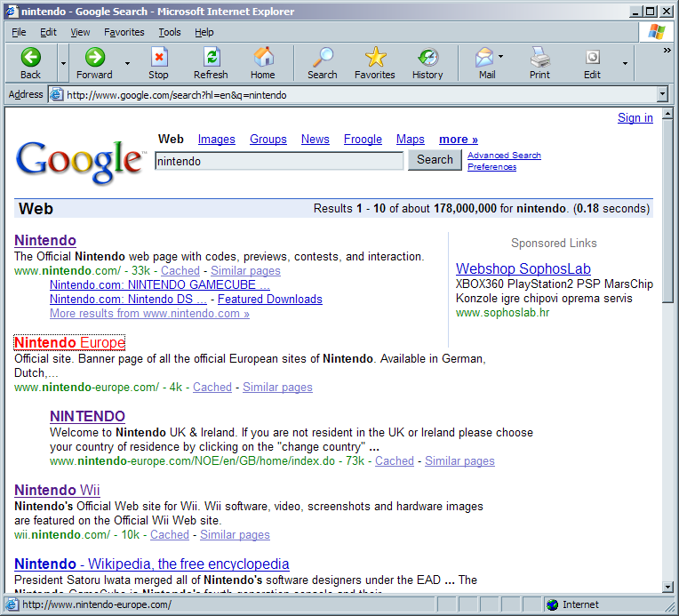Open the Favorites star panel

[x=375, y=57]
